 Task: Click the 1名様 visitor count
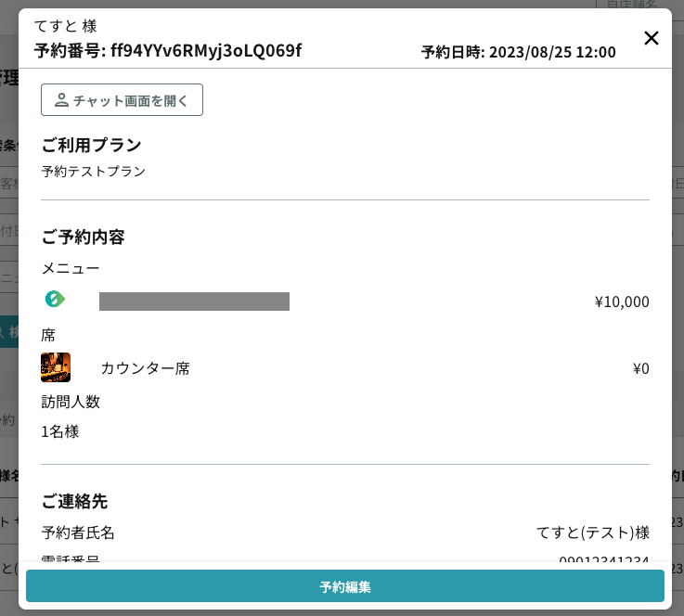click(x=60, y=431)
